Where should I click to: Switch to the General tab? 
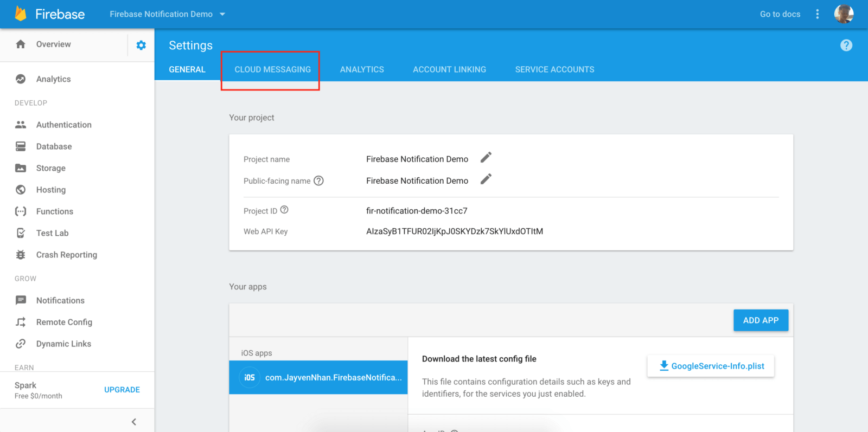pos(187,69)
